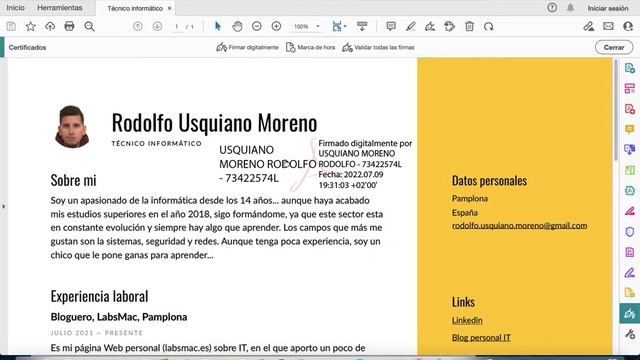Open the search magnifier tool
Image resolution: width=640 pixels, height=360 pixels.
(89, 27)
